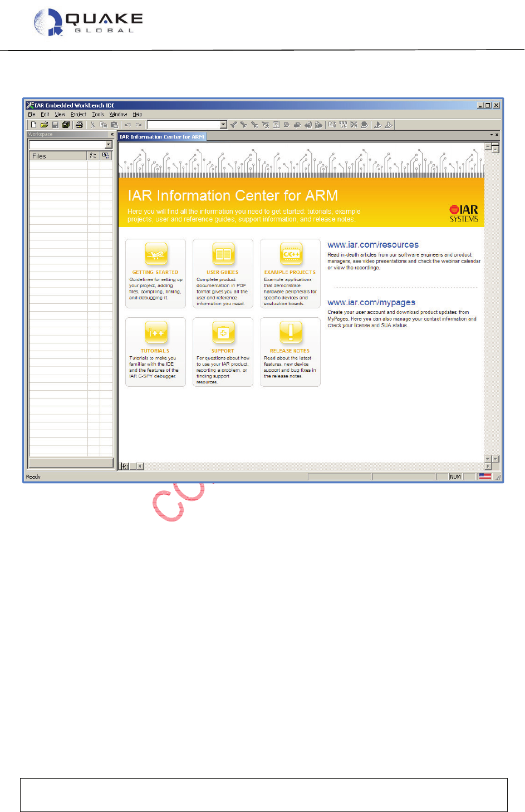This screenshot has width=525, height=812.
Task: Click the NUM status bar indicator
Action: click(455, 476)
